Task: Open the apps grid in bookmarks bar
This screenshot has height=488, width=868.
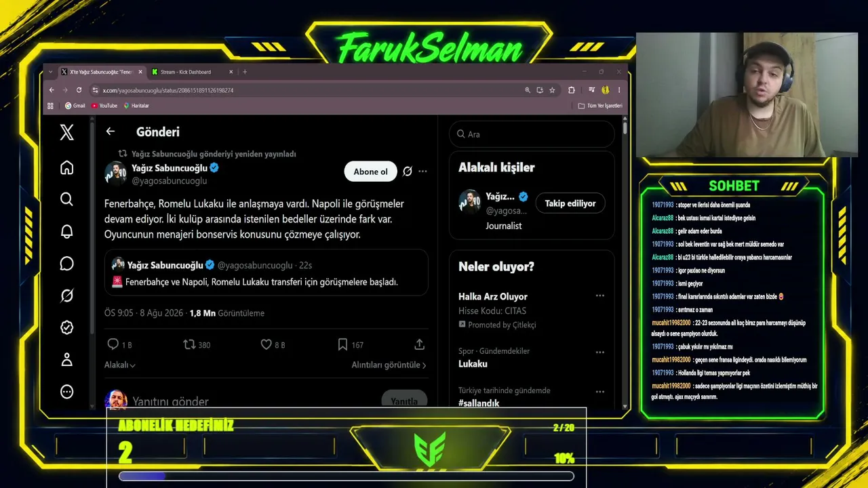Action: click(50, 106)
